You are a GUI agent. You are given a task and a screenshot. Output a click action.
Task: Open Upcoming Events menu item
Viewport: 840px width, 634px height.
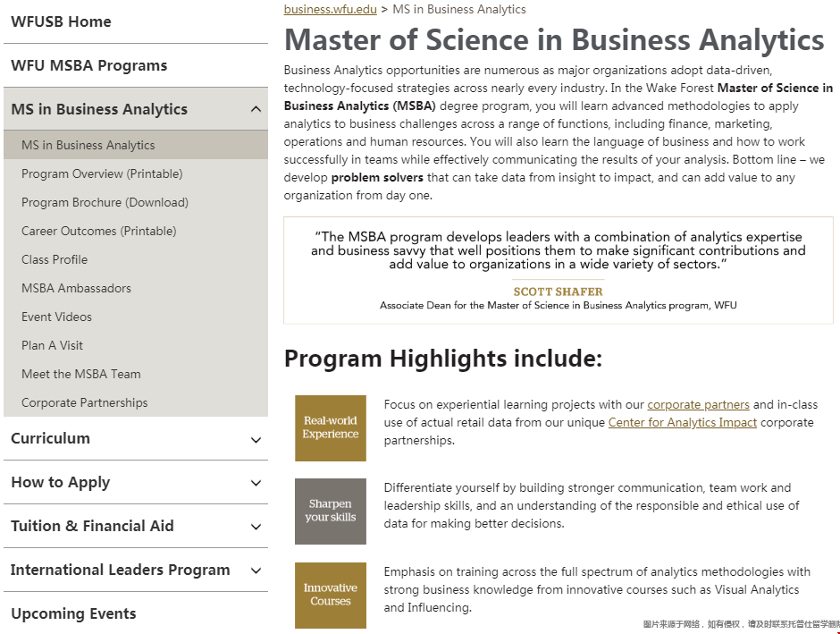pos(73,613)
